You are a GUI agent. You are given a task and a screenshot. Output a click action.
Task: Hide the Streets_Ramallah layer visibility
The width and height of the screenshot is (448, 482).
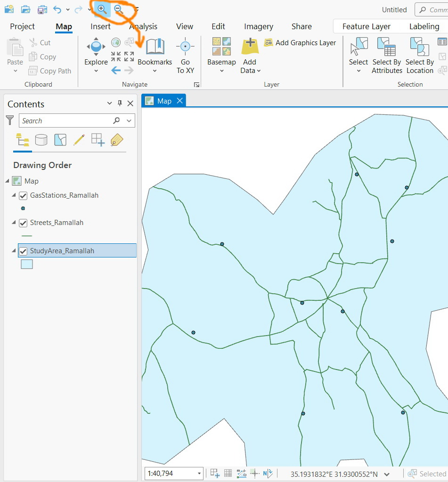pyautogui.click(x=23, y=223)
